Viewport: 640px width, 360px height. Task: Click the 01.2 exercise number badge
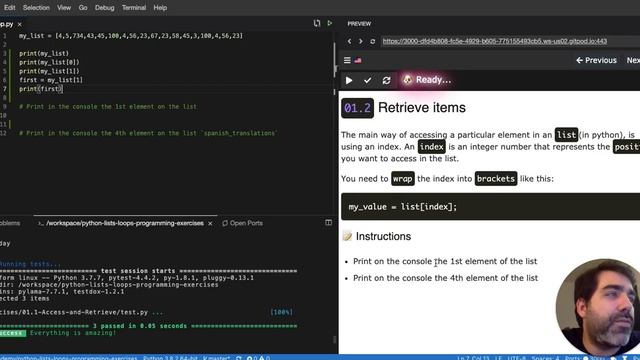point(357,108)
